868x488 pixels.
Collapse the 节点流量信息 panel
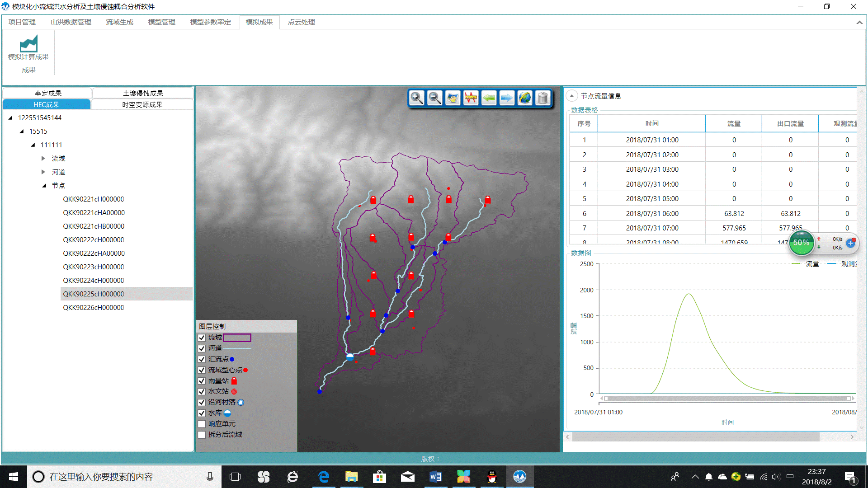click(x=572, y=96)
